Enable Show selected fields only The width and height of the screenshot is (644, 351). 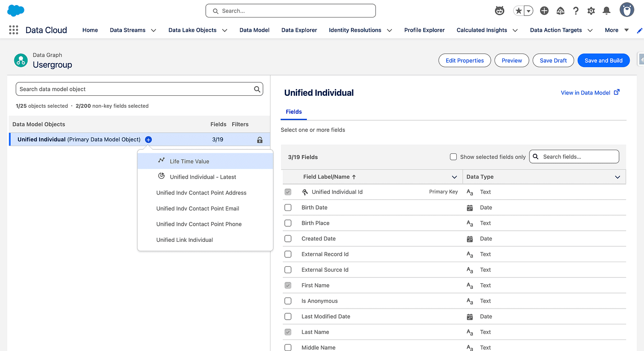tap(454, 157)
